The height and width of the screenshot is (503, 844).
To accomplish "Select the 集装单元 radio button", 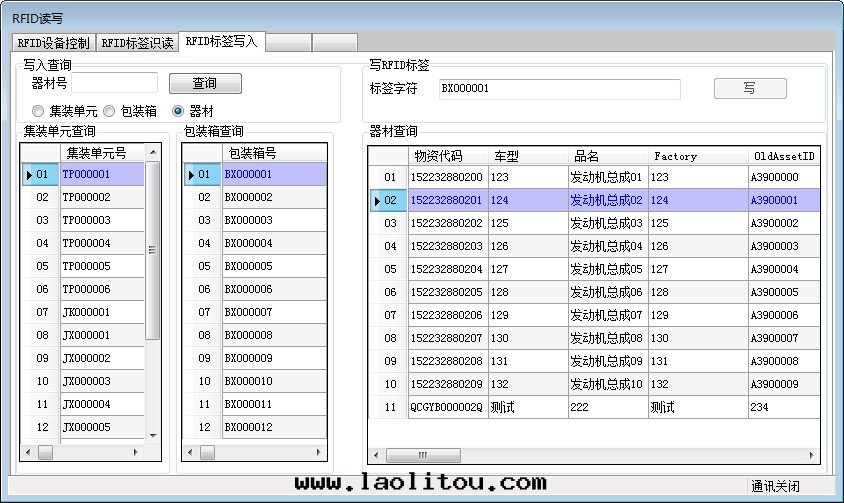I will pos(38,111).
